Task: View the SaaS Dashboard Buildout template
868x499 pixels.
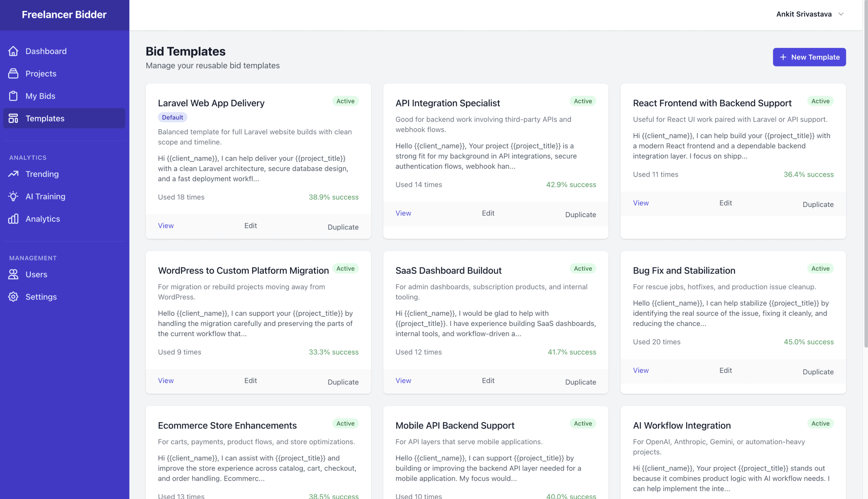Action: click(403, 380)
